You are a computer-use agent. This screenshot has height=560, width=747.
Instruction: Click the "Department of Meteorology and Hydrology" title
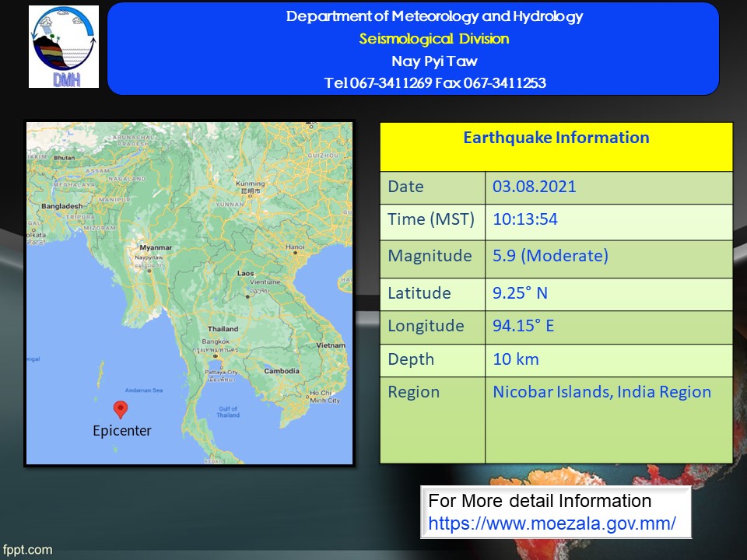click(434, 16)
